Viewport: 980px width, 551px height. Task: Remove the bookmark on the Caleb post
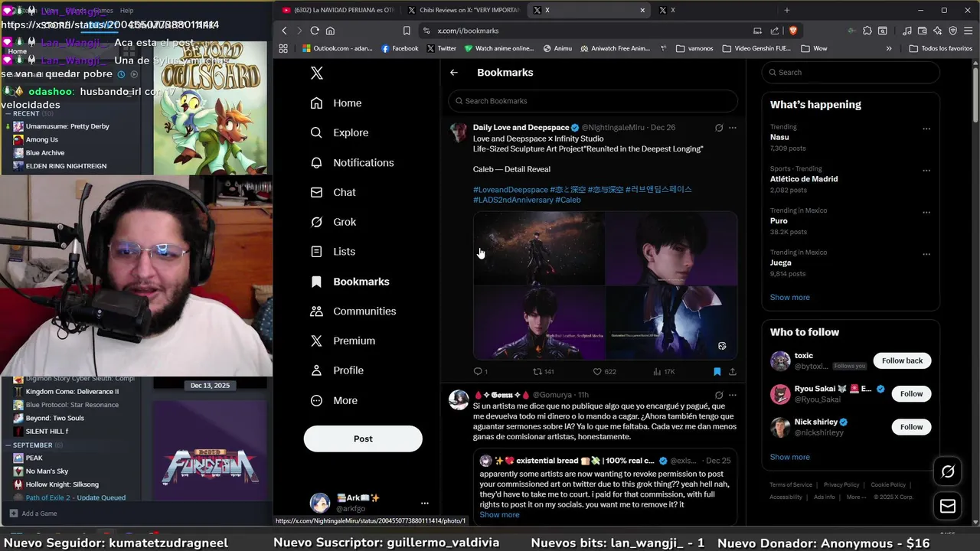[x=717, y=372]
